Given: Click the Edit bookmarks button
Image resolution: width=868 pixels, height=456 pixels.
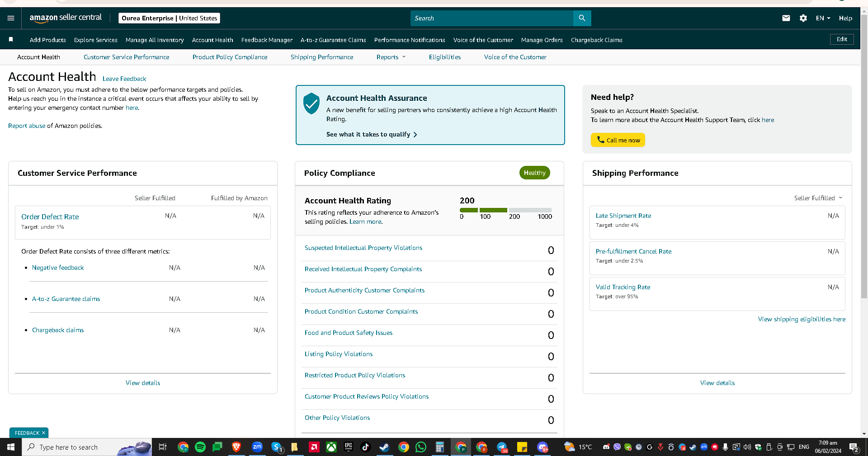Looking at the screenshot, I should click(x=842, y=39).
